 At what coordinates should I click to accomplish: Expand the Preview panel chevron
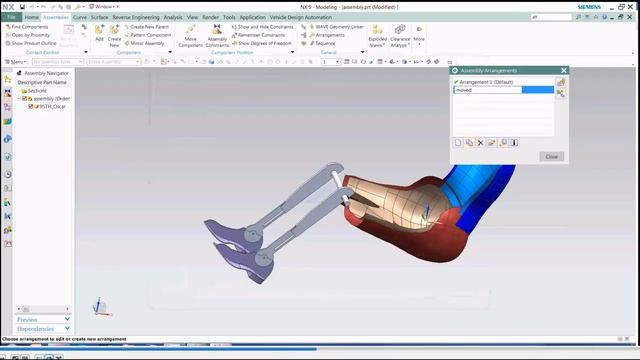click(67, 319)
